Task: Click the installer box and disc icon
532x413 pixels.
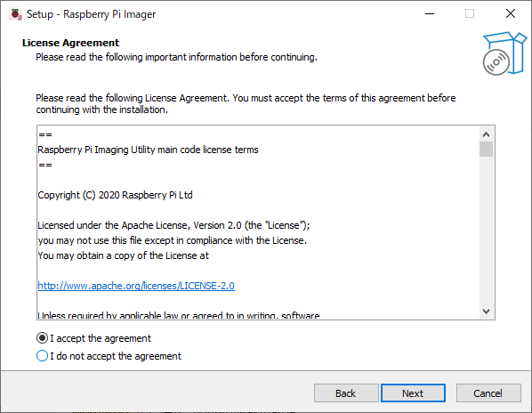Action: click(504, 53)
